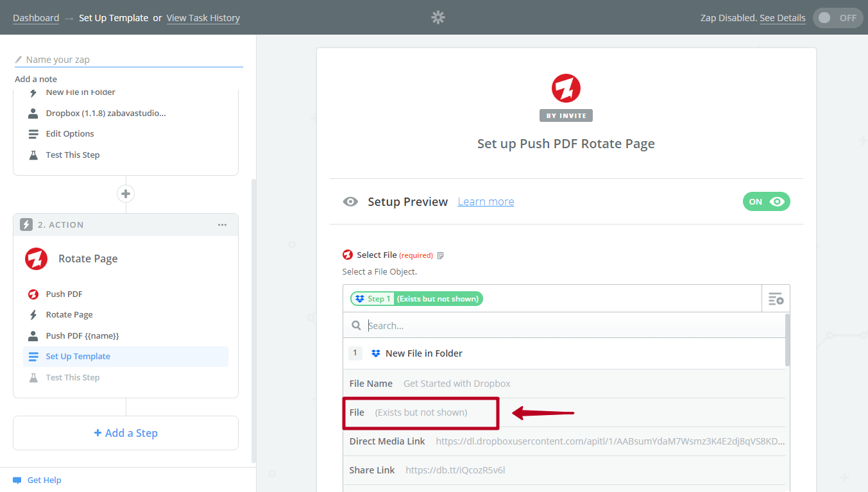Image resolution: width=868 pixels, height=492 pixels.
Task: Collapse the New File in Folder group
Action: point(564,353)
